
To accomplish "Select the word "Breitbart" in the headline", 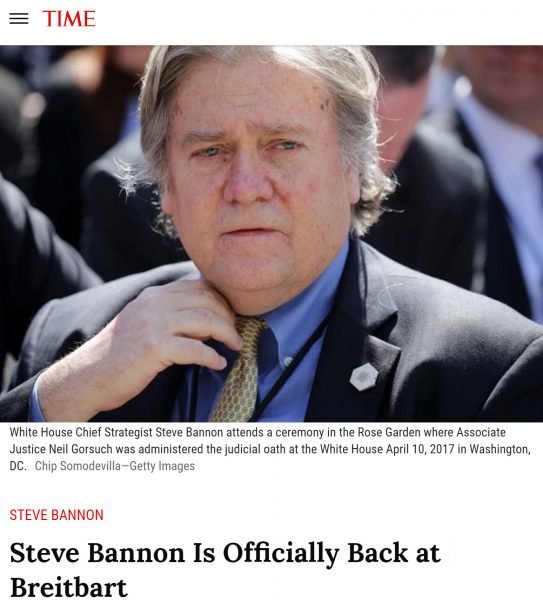I will point(68,587).
